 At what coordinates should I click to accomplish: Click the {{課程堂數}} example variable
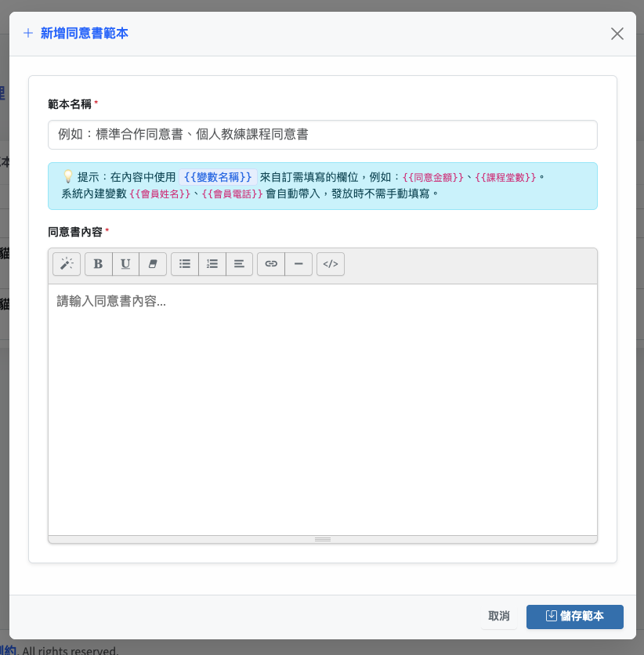click(505, 178)
